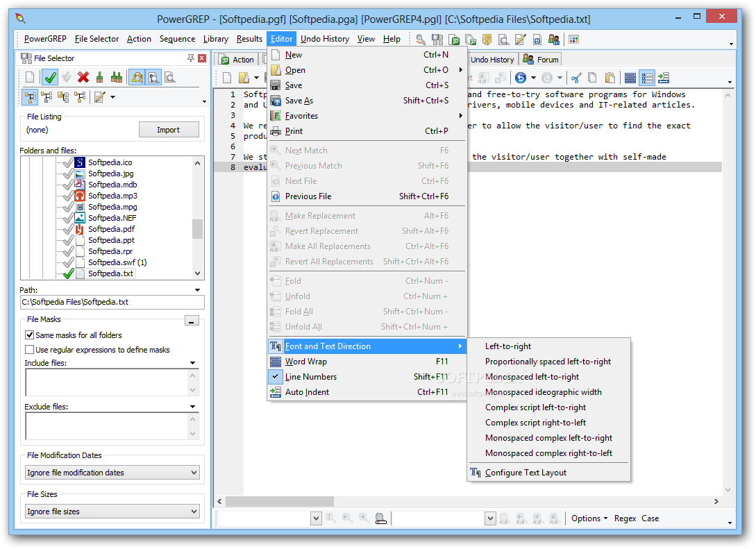Toggle Line Numbers in the Editor menu
Viewport: 756px width, 549px height.
point(367,377)
